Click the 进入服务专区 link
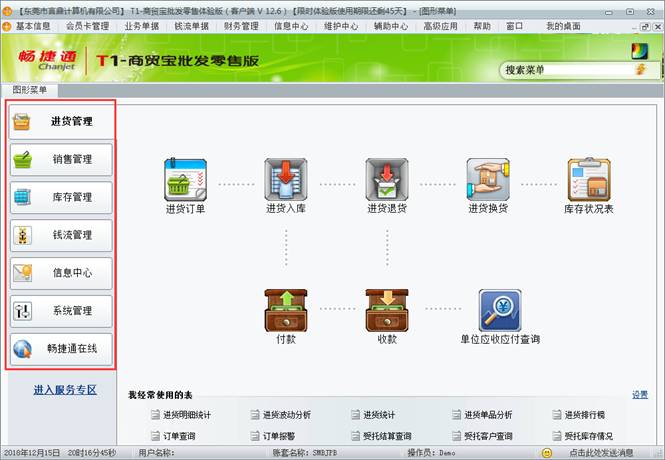Image resolution: width=665 pixels, height=460 pixels. pos(65,389)
